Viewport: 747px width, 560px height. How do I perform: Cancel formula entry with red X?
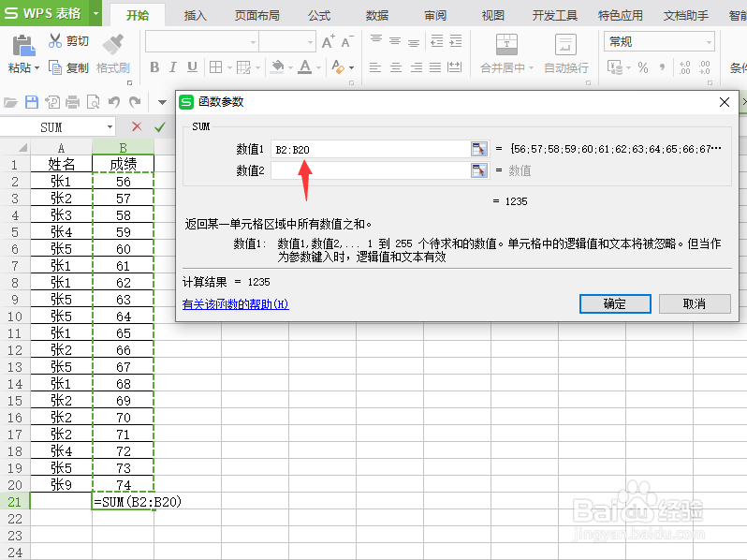point(137,126)
